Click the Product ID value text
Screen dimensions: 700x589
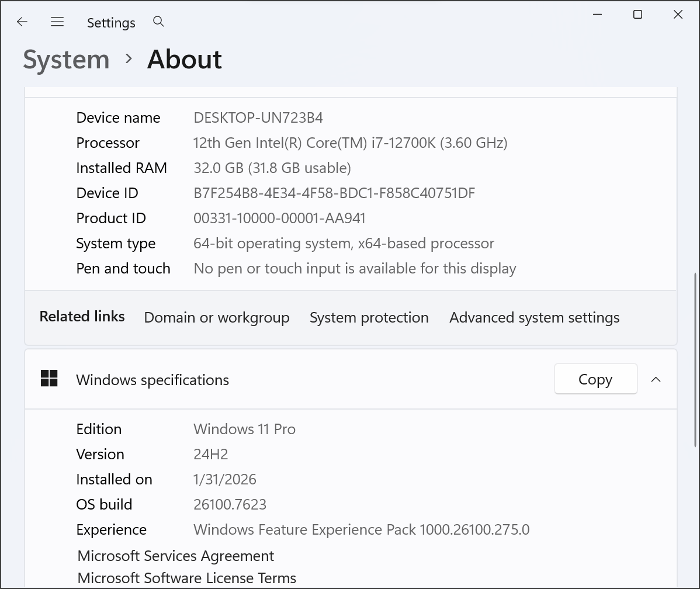279,218
